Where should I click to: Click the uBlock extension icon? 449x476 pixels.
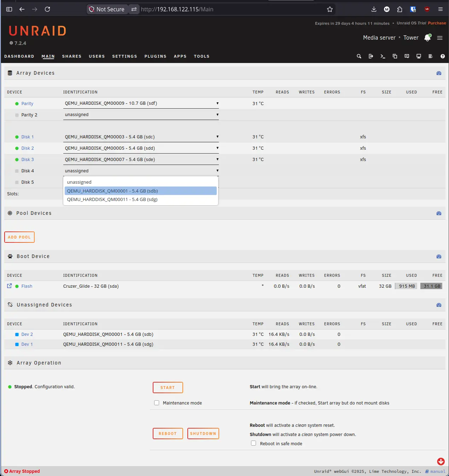coord(427,9)
